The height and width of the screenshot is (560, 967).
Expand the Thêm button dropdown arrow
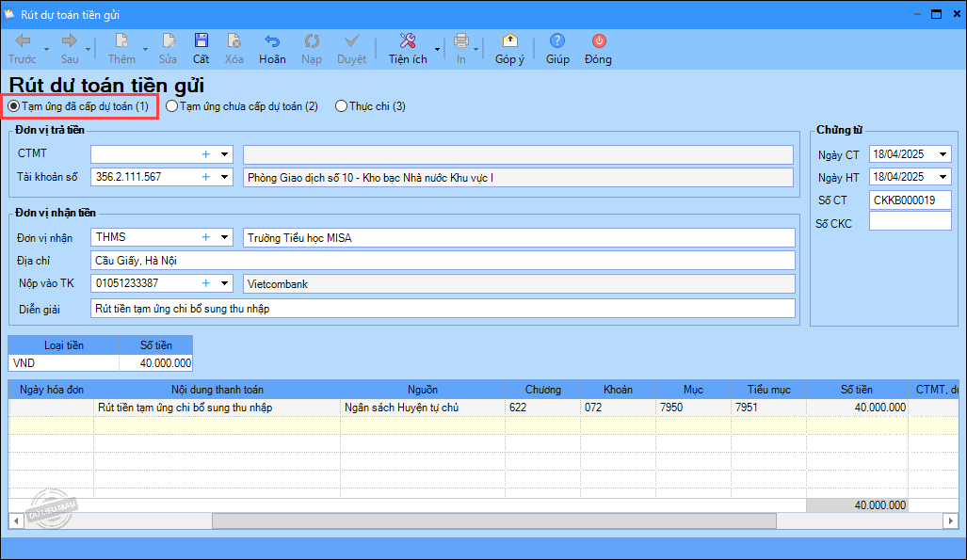tap(146, 49)
